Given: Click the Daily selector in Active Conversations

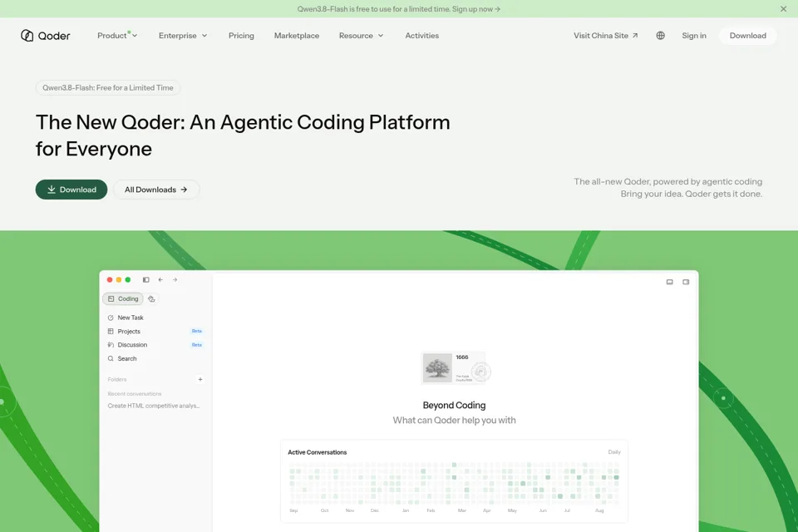Looking at the screenshot, I should 614,452.
